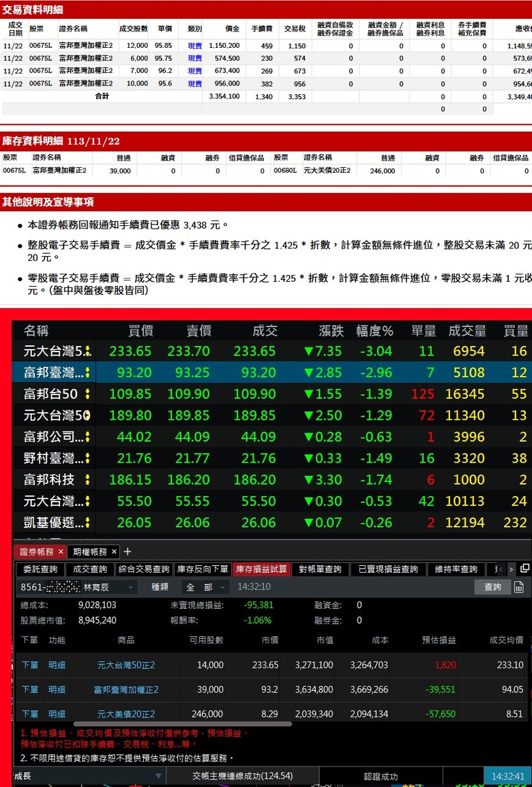This screenshot has width=532, height=787.
Task: Close the 期權帳務 tab
Action: [114, 552]
